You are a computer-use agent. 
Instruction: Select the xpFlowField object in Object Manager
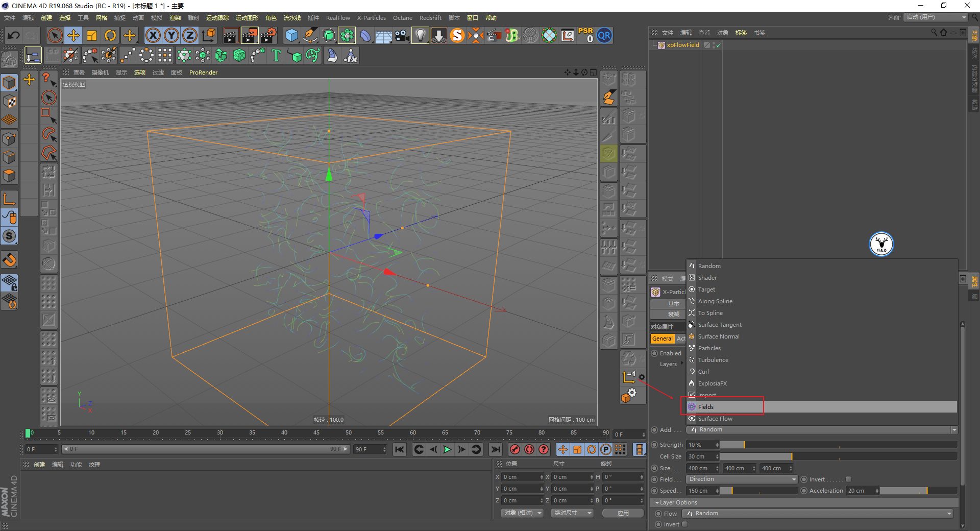(x=683, y=45)
